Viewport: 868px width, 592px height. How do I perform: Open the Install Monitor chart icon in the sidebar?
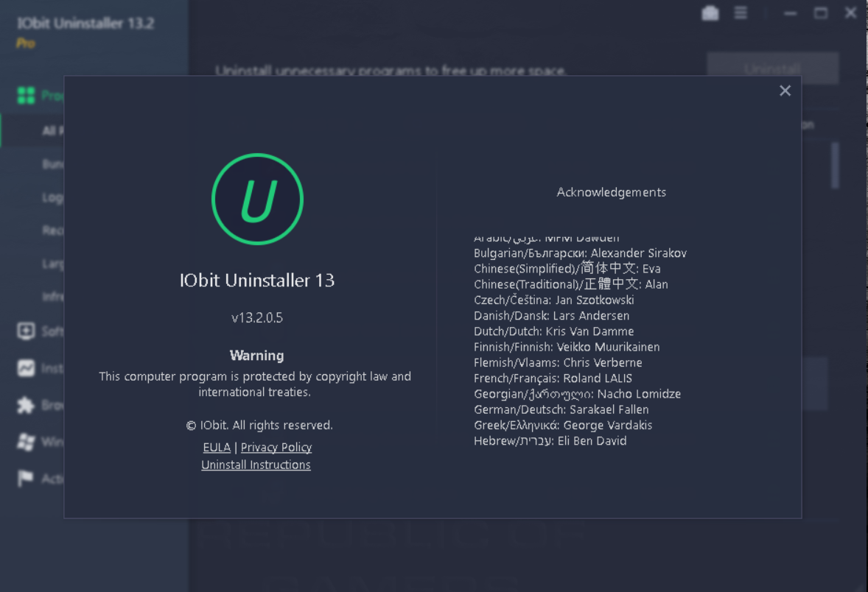pyautogui.click(x=26, y=368)
